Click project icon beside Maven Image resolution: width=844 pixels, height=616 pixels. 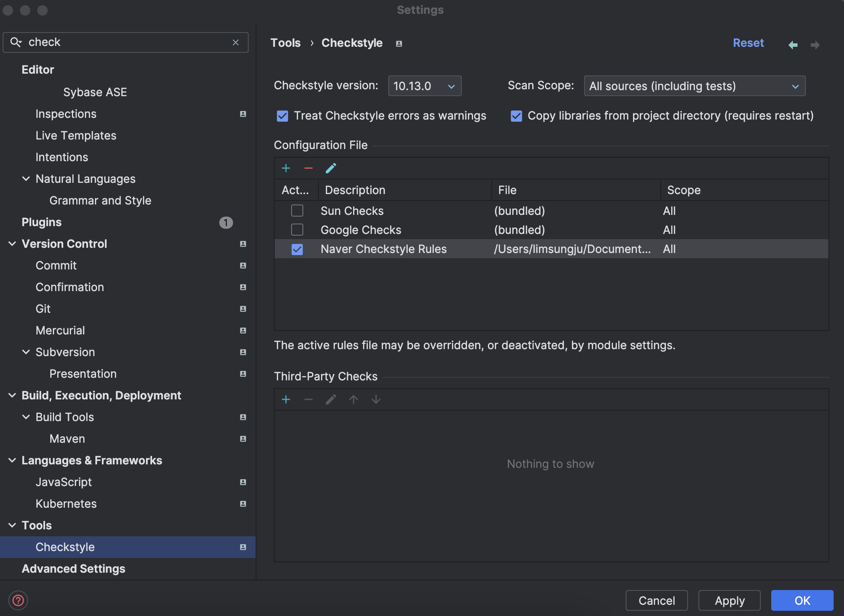point(243,439)
